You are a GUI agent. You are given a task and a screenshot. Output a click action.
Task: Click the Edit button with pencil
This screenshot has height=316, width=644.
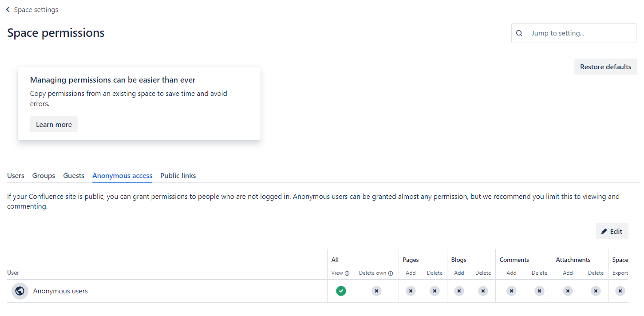click(x=612, y=231)
